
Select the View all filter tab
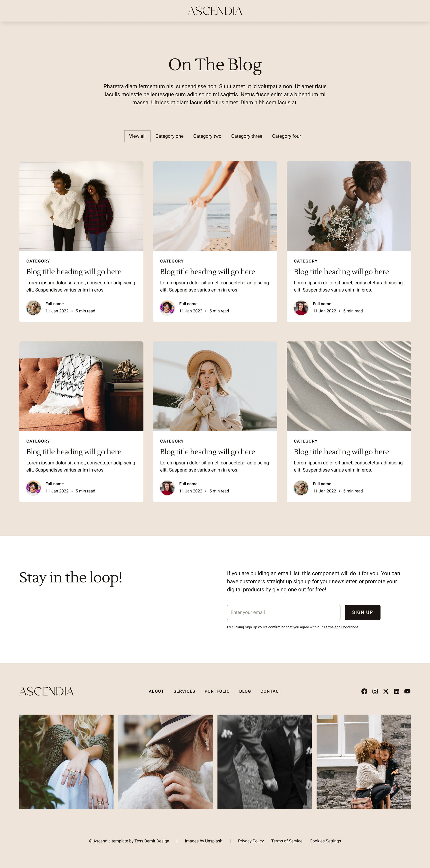pyautogui.click(x=137, y=136)
